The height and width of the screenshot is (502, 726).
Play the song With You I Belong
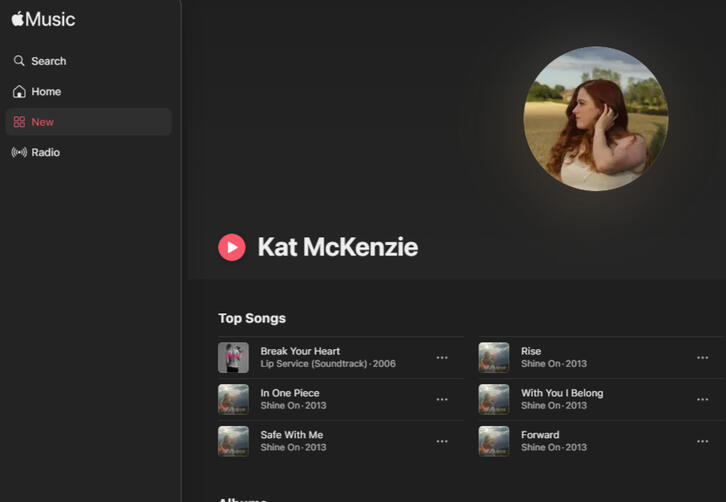tap(562, 393)
